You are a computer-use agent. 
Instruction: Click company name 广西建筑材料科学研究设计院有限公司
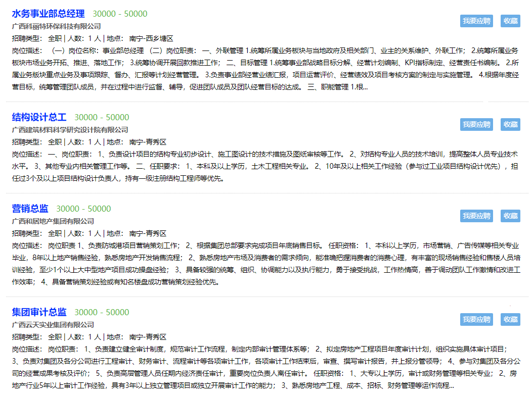[x=70, y=130]
